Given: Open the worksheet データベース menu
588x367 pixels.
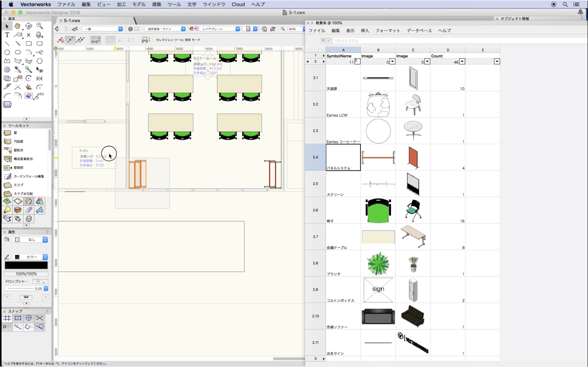Looking at the screenshot, I should (419, 31).
